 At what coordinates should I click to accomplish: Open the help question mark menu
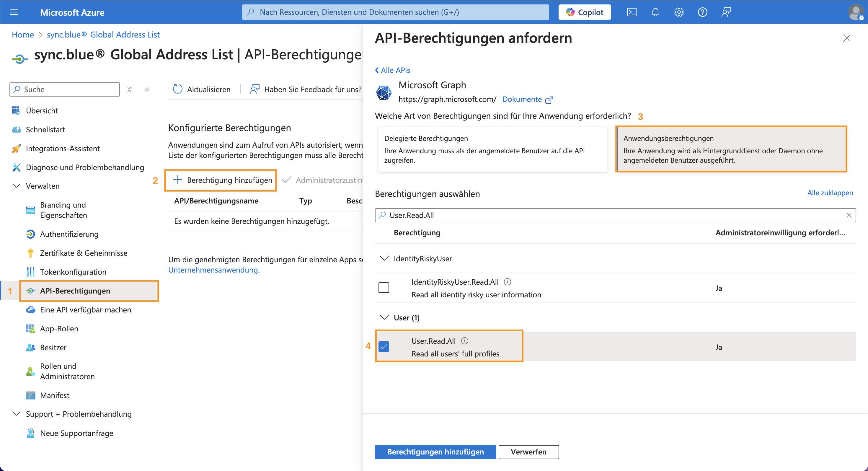coord(702,12)
